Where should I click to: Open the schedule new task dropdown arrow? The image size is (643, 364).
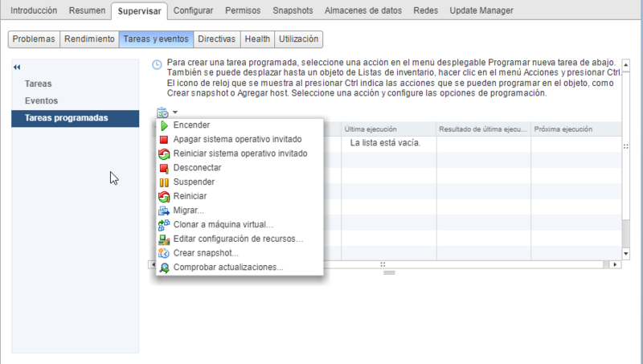(x=174, y=112)
